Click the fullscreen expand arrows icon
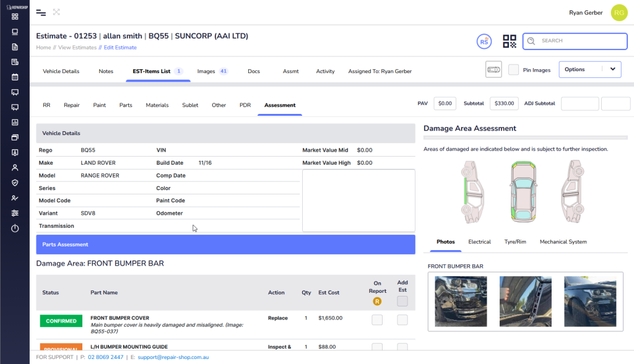Viewport: 634px width, 364px height. tap(56, 12)
